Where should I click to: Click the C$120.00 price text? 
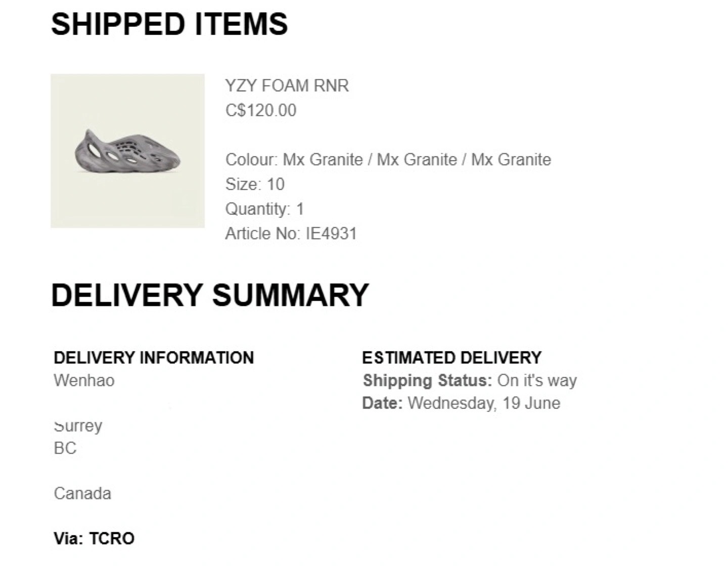coord(261,110)
